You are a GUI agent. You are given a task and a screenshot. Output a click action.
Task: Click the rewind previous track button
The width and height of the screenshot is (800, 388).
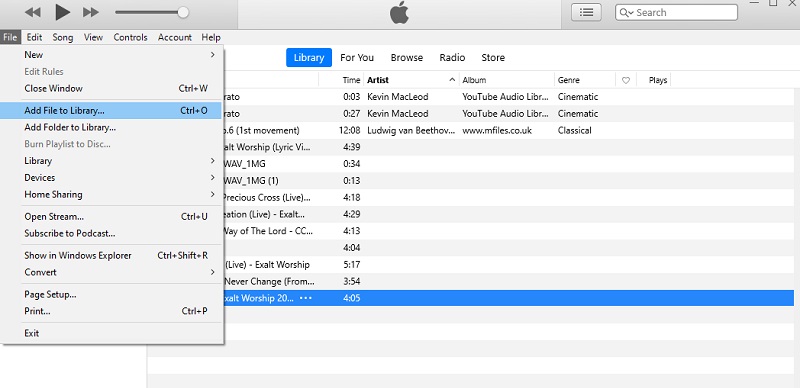(33, 13)
